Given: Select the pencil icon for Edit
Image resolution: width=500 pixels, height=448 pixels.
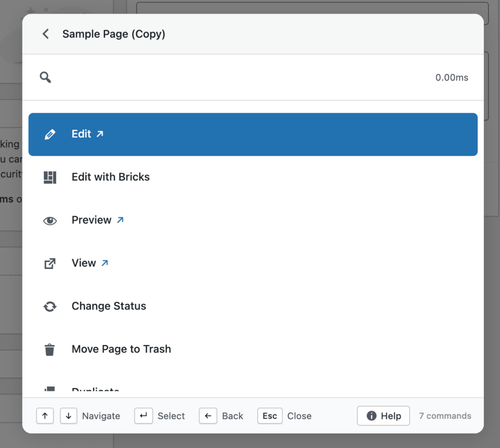Looking at the screenshot, I should coord(50,134).
